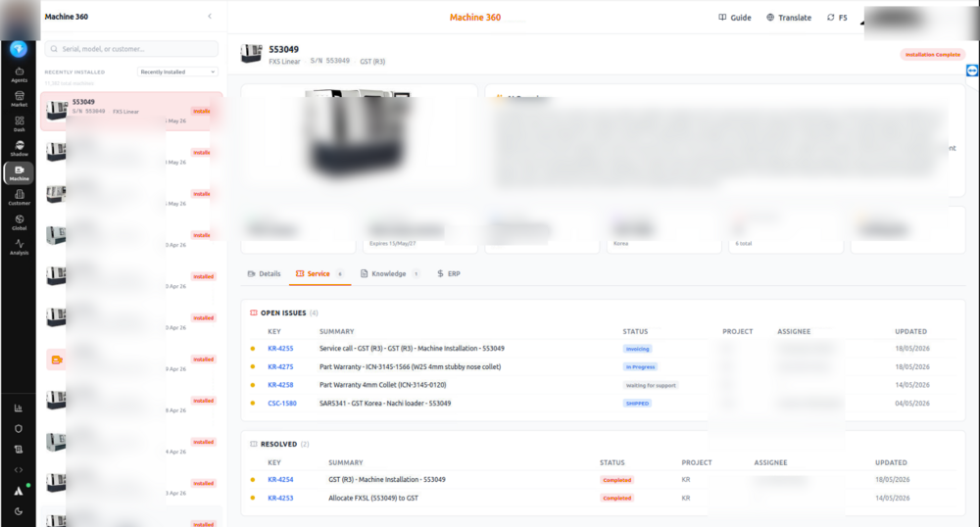Click the RESOLVED section header
Screen dimensions: 980x527
point(278,444)
